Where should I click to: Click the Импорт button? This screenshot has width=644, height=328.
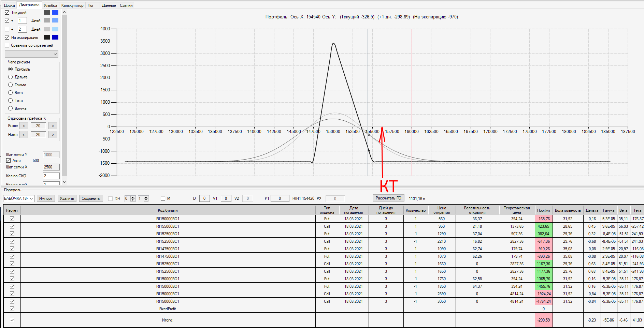tap(46, 198)
